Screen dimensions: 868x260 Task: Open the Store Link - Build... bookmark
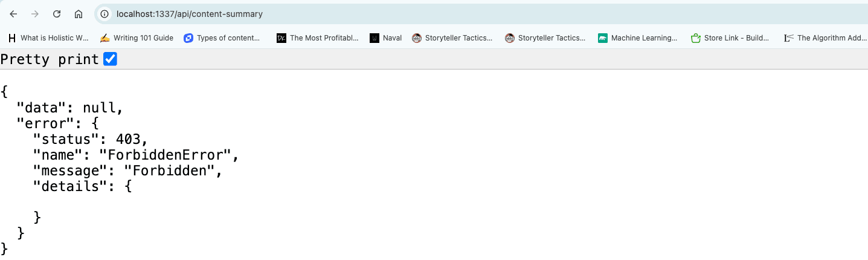730,37
